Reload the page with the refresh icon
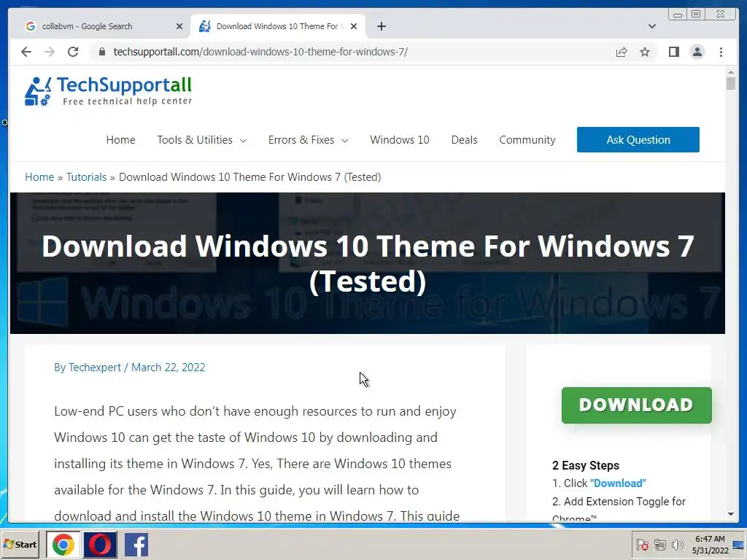The image size is (747, 560). tap(73, 52)
